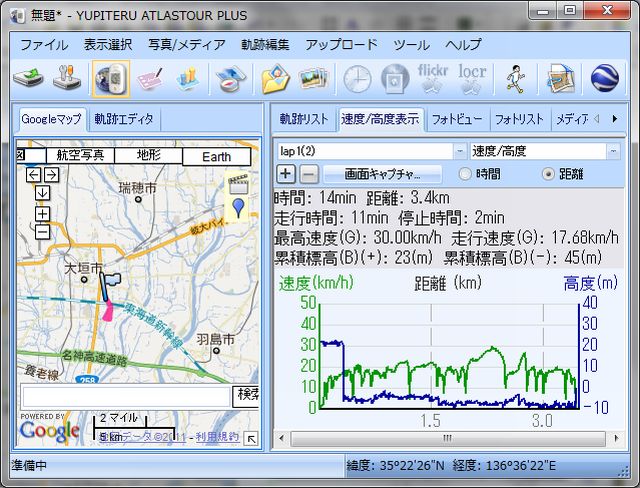Zoom out on the Google map

tap(42, 232)
